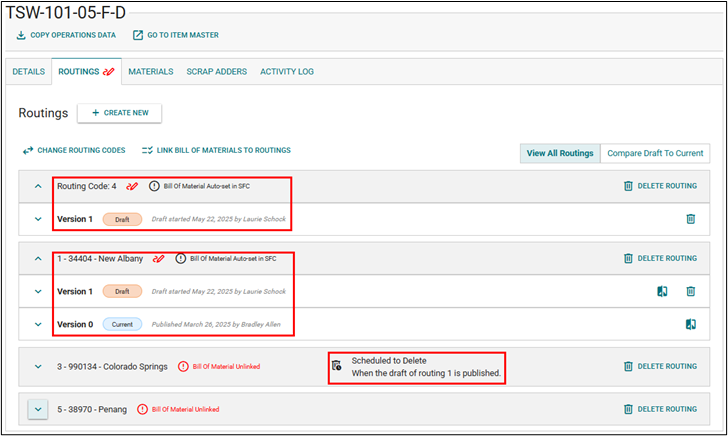Expand Version 0 Current row details
Image resolution: width=728 pixels, height=436 pixels.
[38, 324]
